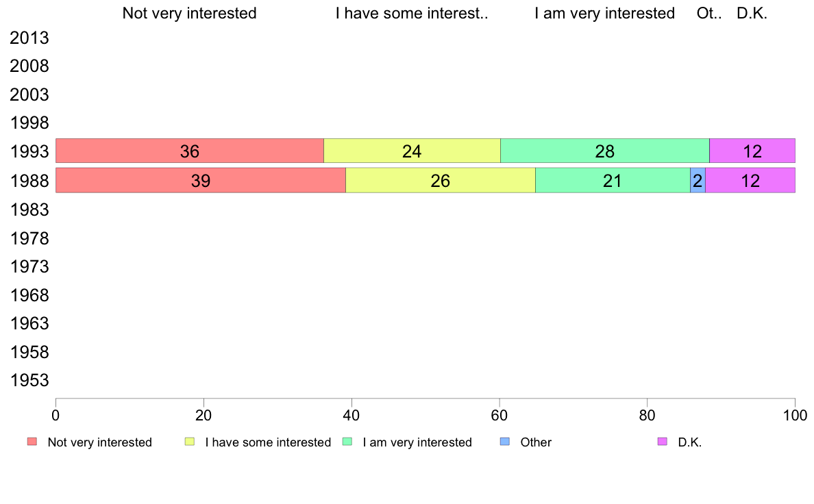Select the 1993 green segment labeled 28
The width and height of the screenshot is (814, 504).
click(605, 151)
